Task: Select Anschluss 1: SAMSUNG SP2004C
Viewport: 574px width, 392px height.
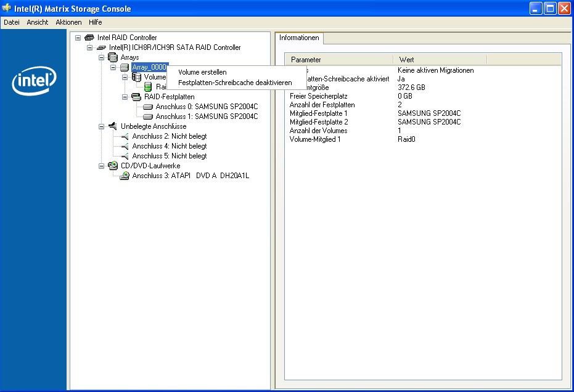Action: [x=207, y=116]
